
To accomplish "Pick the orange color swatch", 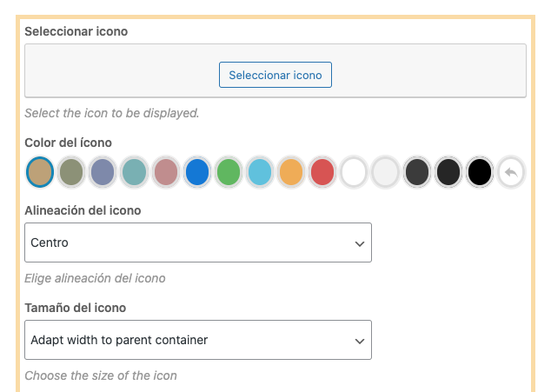I will click(x=290, y=172).
